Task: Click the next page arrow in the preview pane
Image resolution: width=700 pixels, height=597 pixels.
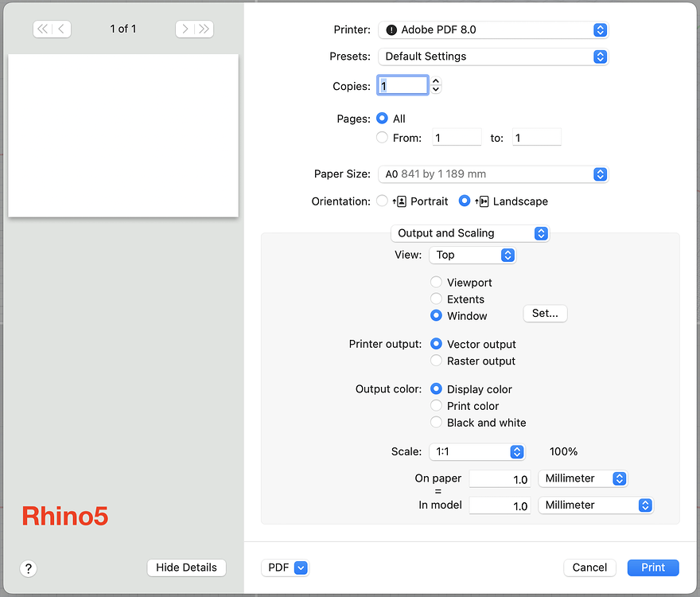Action: (185, 29)
